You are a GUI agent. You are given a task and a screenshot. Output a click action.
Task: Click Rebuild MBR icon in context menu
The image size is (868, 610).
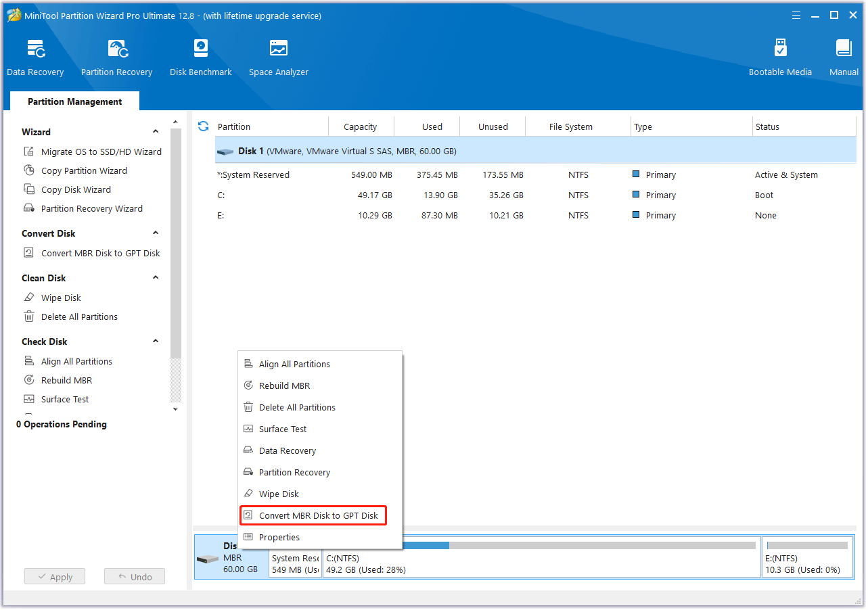click(248, 385)
